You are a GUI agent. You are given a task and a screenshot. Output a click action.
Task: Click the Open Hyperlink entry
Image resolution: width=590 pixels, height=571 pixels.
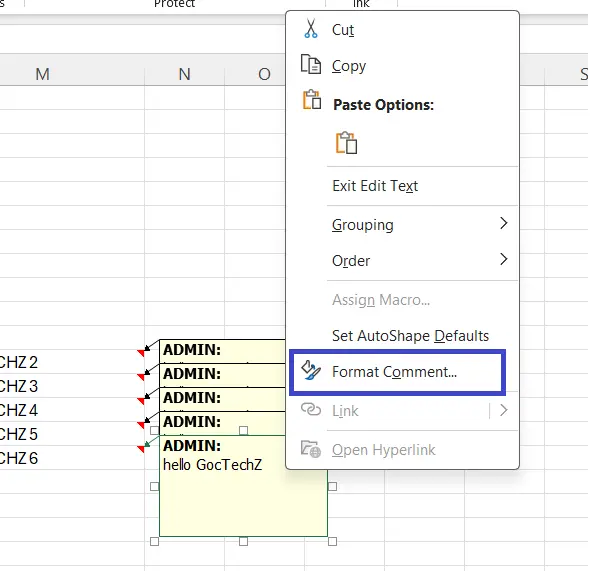coord(403,450)
